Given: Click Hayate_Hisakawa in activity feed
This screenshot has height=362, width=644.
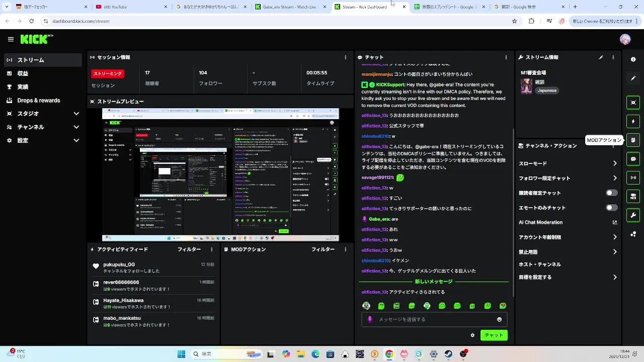Looking at the screenshot, I should (123, 301).
